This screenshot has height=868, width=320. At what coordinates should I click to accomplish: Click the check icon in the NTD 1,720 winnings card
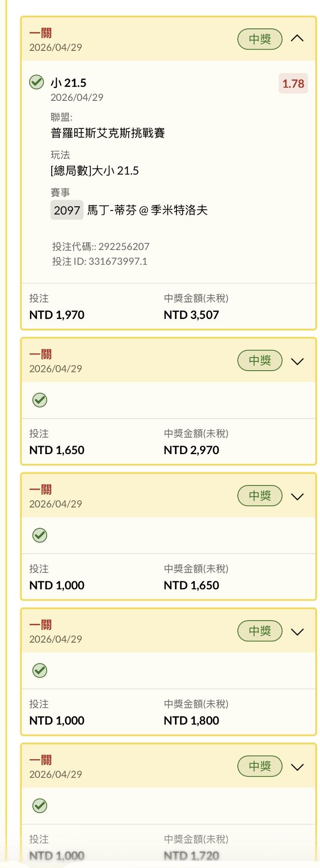tap(40, 805)
